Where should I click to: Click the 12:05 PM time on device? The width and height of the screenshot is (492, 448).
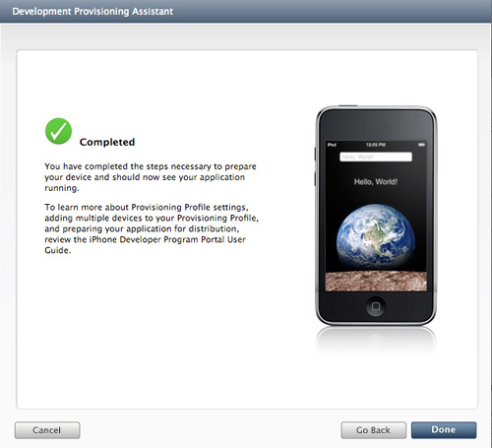[x=376, y=145]
